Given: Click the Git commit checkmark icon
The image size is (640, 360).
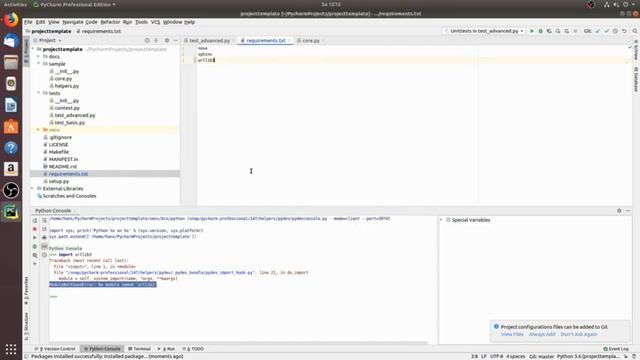Looking at the screenshot, I should pos(607,31).
